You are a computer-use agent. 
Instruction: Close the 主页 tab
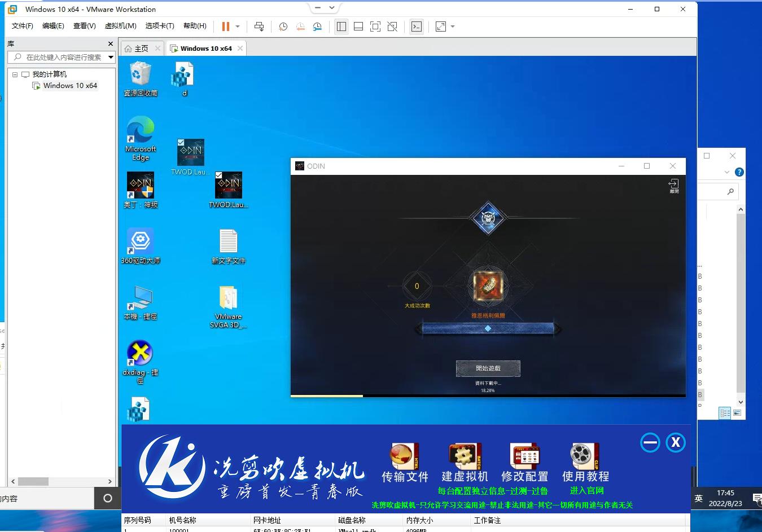point(158,49)
